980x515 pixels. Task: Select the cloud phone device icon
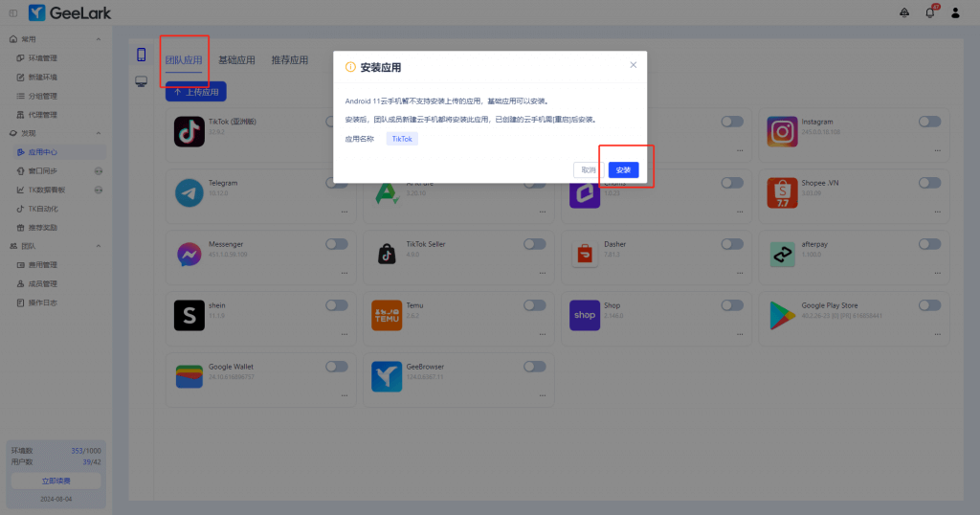pyautogui.click(x=142, y=55)
